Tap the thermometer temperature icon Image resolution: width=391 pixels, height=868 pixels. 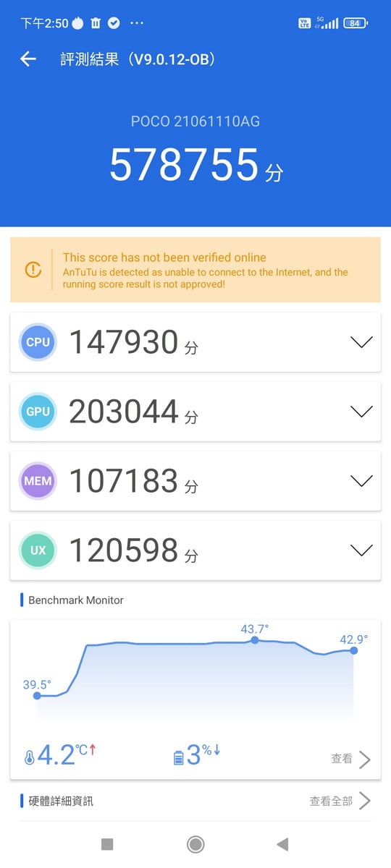click(29, 758)
